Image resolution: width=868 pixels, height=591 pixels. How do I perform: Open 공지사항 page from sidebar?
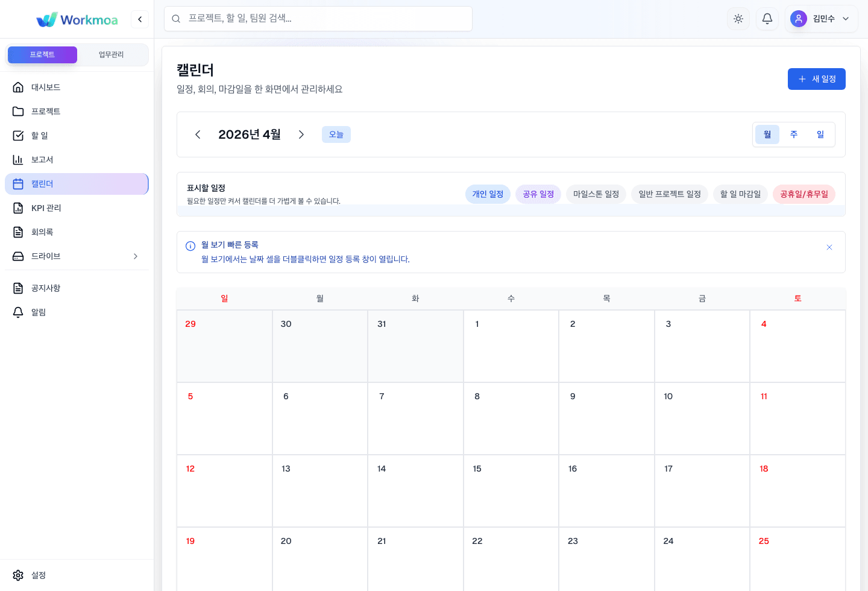coord(77,288)
